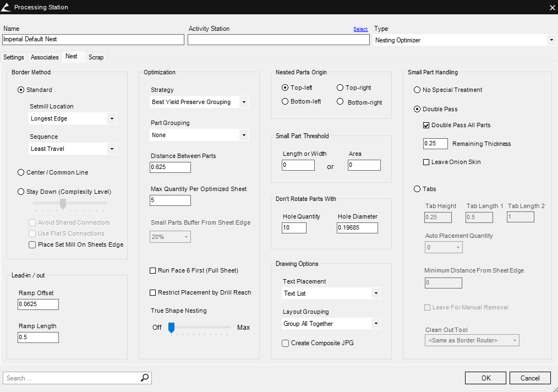Click the Distance Between Parts field
This screenshot has width=558, height=392.
click(170, 167)
